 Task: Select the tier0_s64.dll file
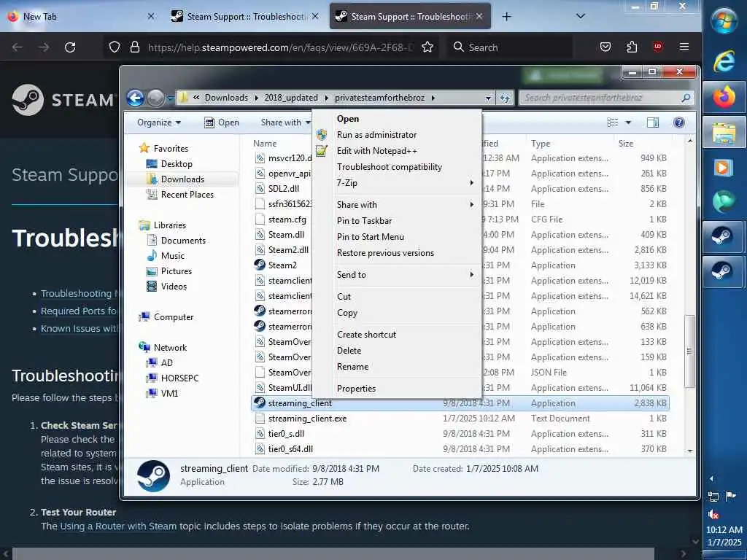point(290,449)
